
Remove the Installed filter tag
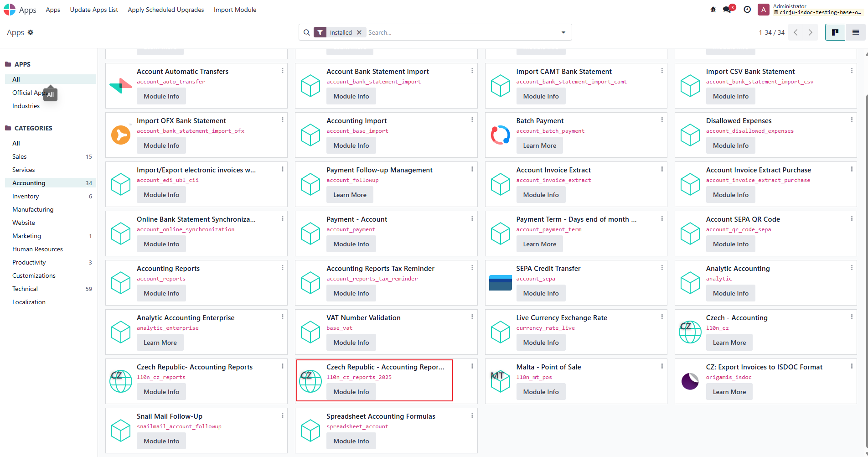click(x=359, y=32)
